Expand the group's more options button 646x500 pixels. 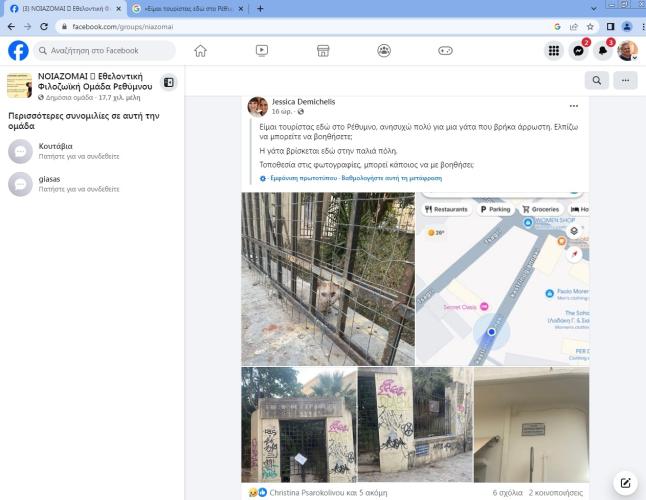[625, 81]
